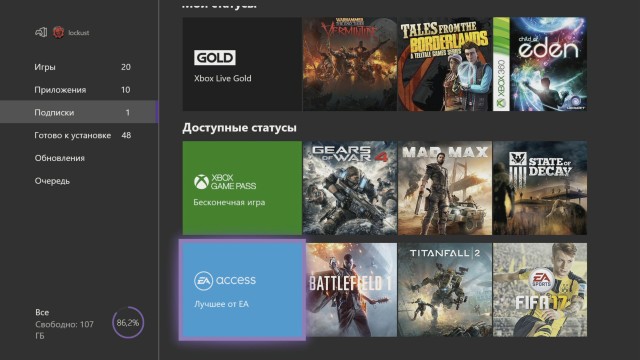Click the storage usage circle 86,2%

pos(128,322)
